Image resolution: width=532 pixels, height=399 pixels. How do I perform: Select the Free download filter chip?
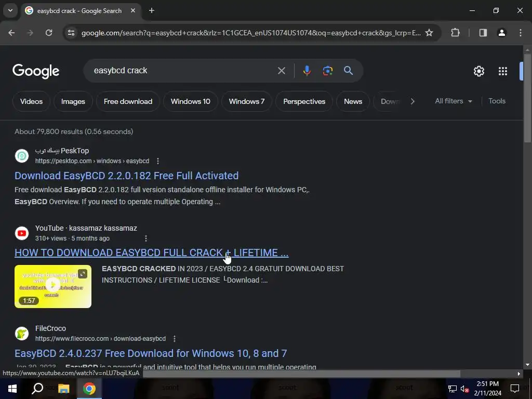click(128, 101)
